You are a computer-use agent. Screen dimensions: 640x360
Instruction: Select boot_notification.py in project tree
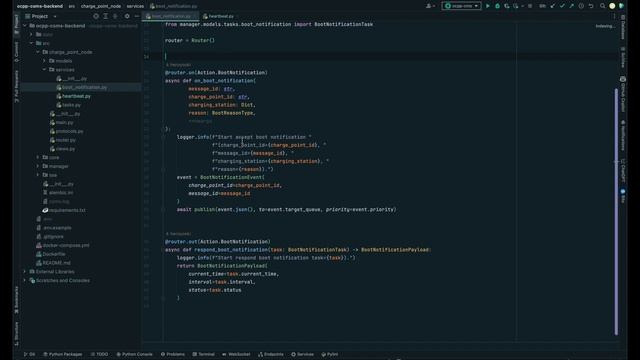(82, 87)
